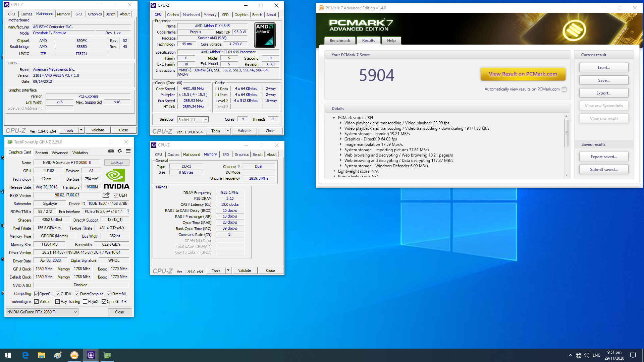Click CPU-Z Memory window title icon
This screenshot has width=644, height=362.
pyautogui.click(x=154, y=145)
